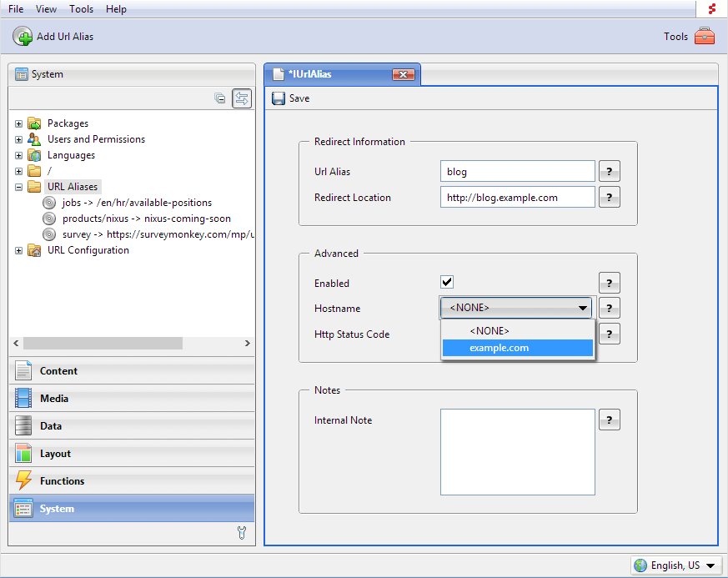Click the wrench icon below the System perspective
Screen dimensions: 728x578
242,533
